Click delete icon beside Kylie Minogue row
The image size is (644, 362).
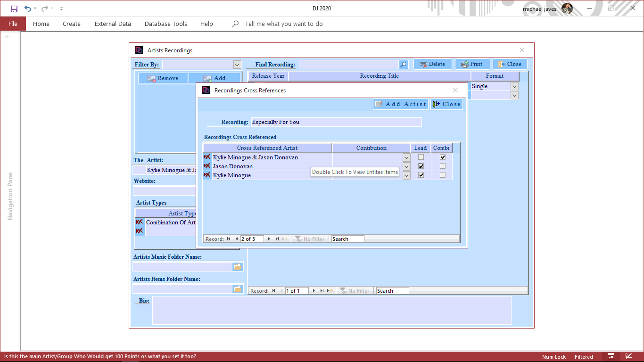[x=207, y=175]
